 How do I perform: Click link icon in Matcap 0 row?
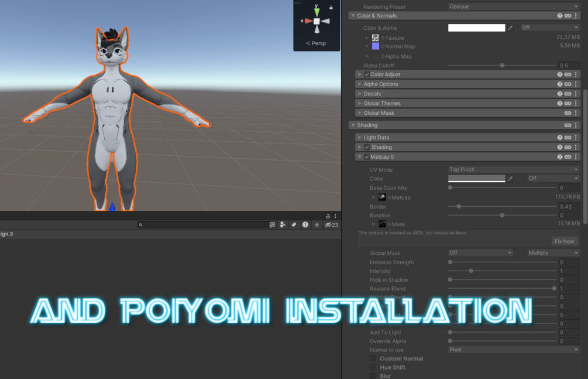[568, 156]
